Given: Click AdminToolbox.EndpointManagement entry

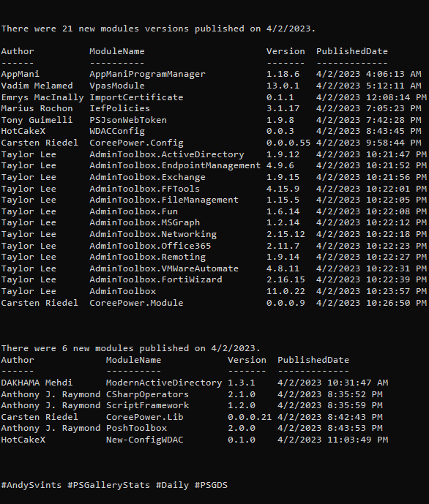Looking at the screenshot, I should 175,165.
